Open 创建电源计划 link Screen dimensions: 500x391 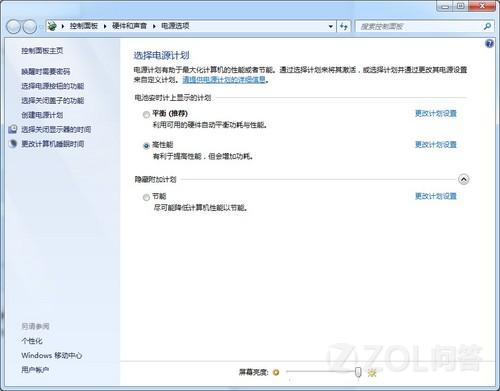pos(42,115)
